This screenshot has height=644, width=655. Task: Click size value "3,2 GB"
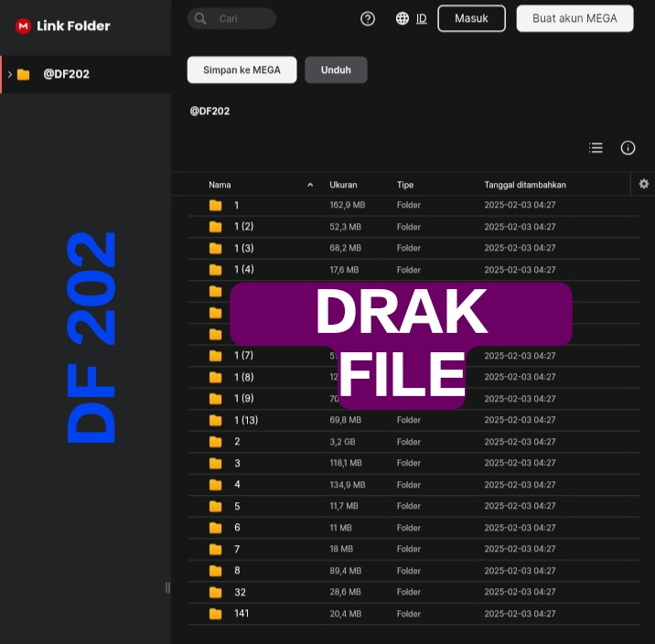pyautogui.click(x=342, y=442)
